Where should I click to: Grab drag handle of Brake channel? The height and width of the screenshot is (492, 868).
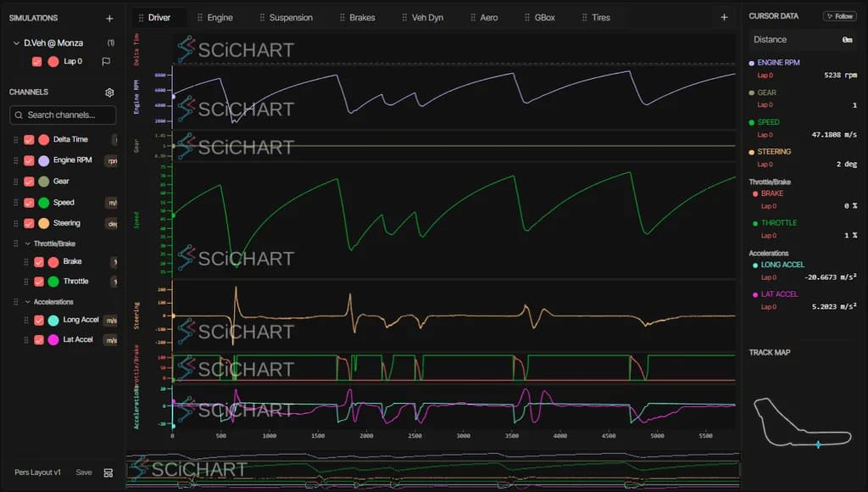pyautogui.click(x=26, y=261)
